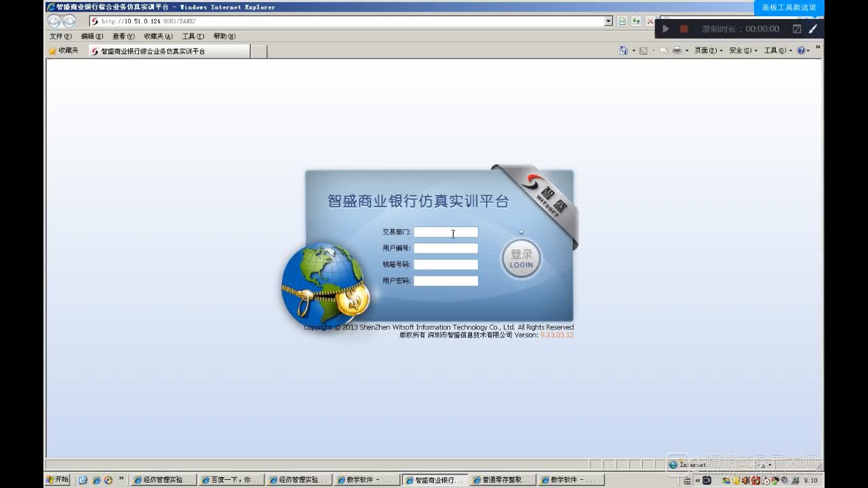Start recording with the play button
868x488 pixels.
666,29
